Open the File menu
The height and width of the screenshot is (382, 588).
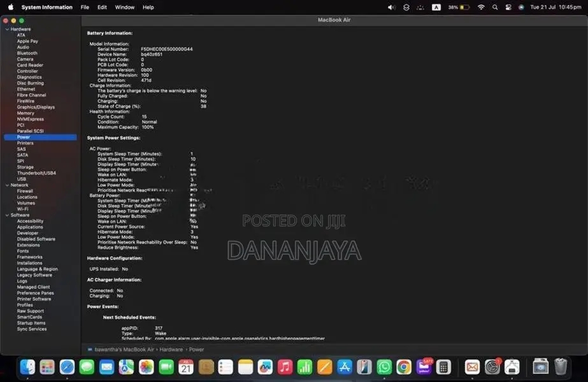pos(85,7)
